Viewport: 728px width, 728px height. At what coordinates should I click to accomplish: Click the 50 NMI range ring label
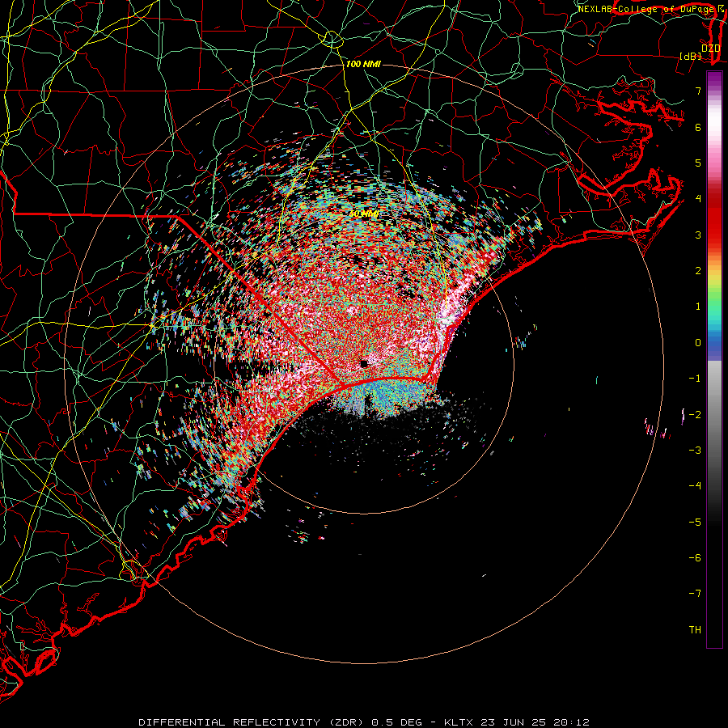[x=364, y=214]
